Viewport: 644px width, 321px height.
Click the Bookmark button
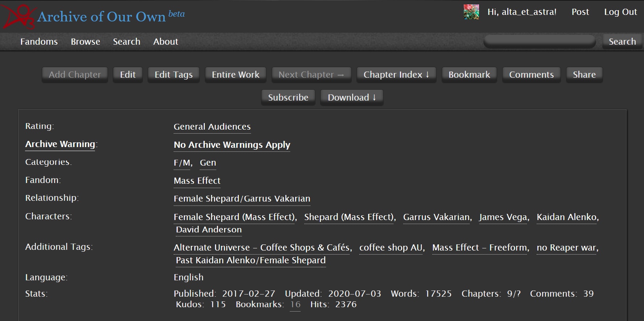click(469, 75)
